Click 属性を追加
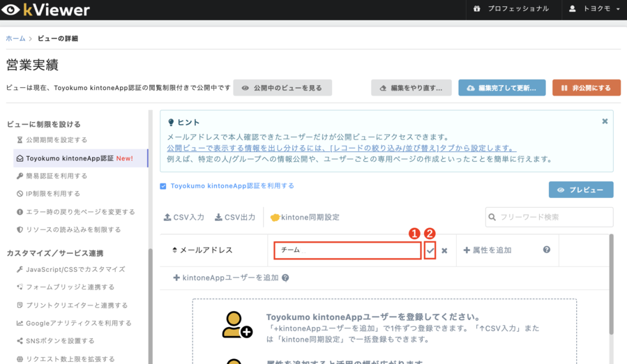This screenshot has height=364, width=627. [487, 250]
